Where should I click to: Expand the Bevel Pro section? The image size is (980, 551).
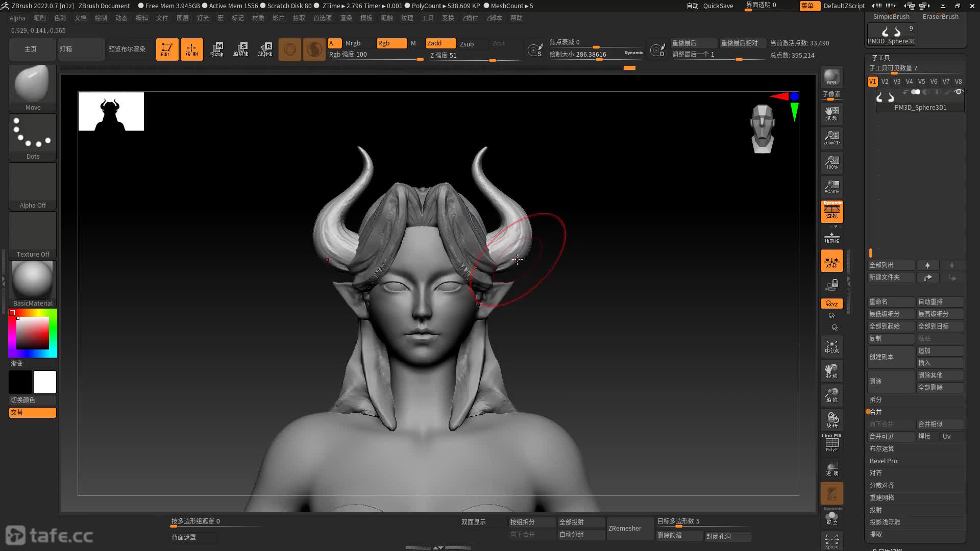884,461
